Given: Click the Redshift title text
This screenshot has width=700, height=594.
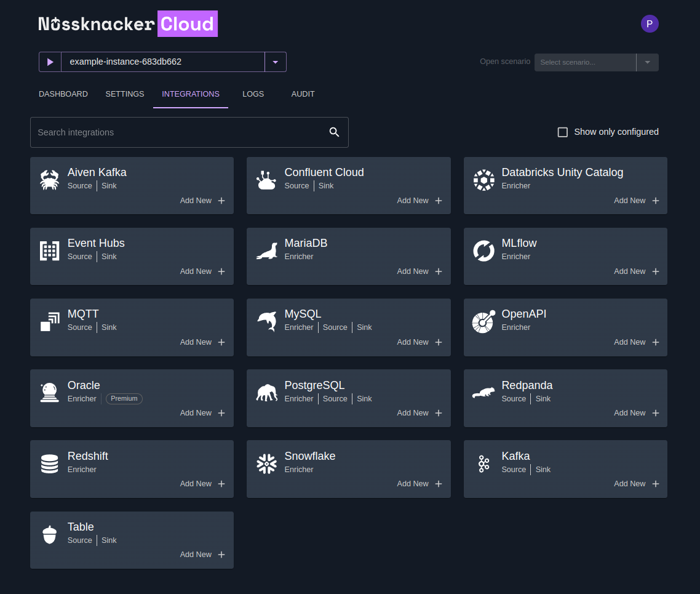Looking at the screenshot, I should [87, 456].
